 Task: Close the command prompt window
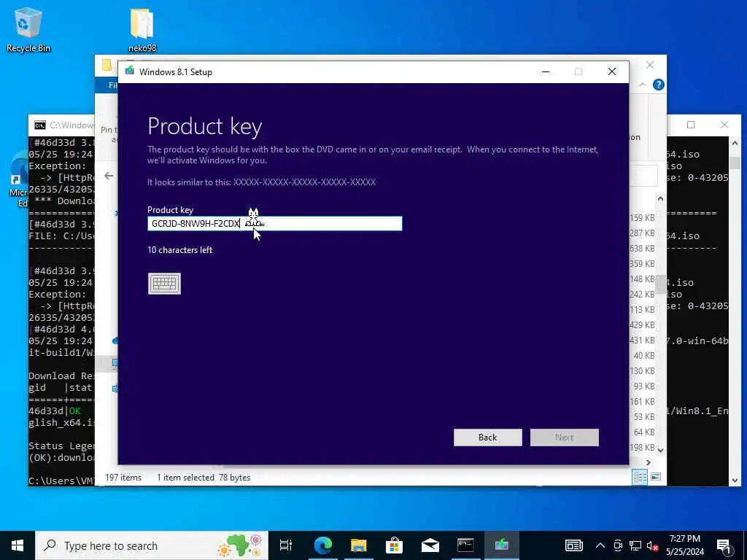724,125
